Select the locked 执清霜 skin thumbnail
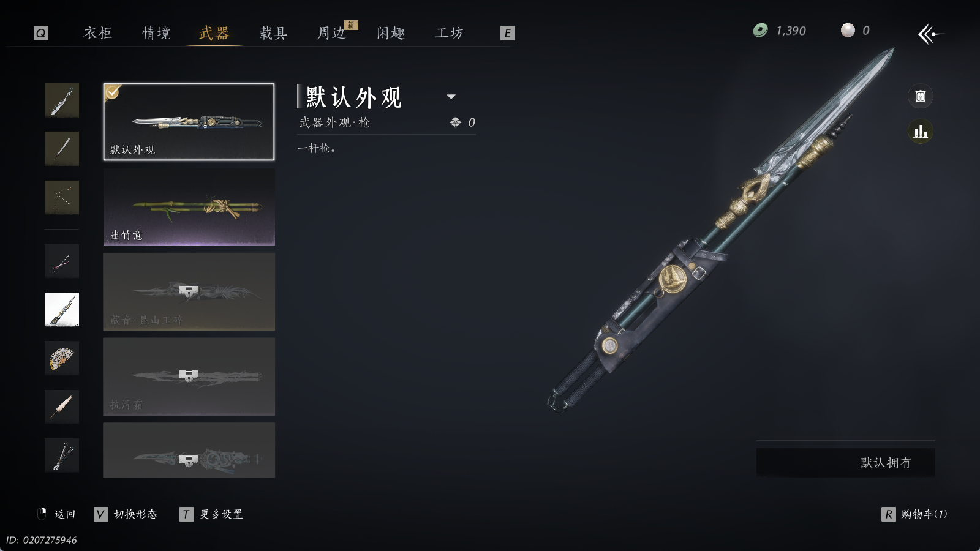980x551 pixels. [x=189, y=377]
